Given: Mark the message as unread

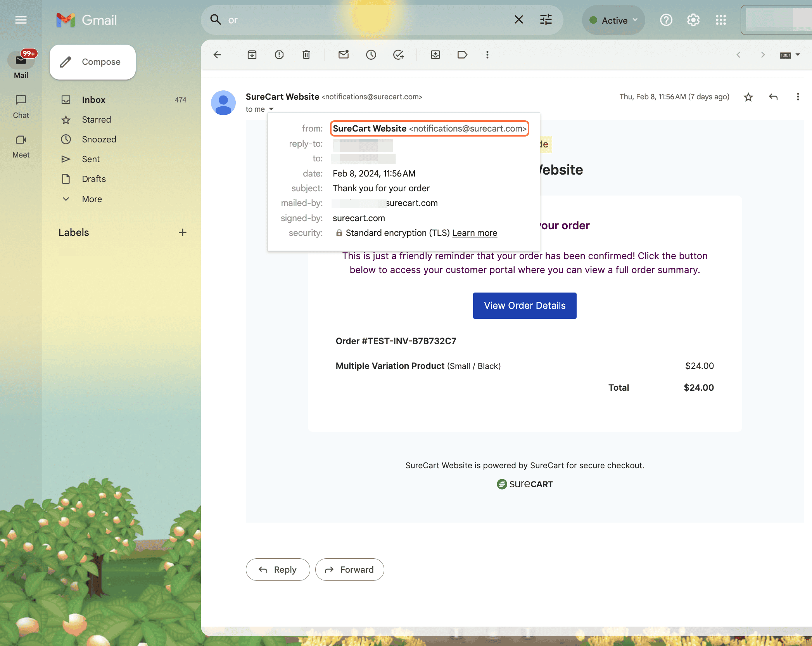Looking at the screenshot, I should [x=344, y=55].
